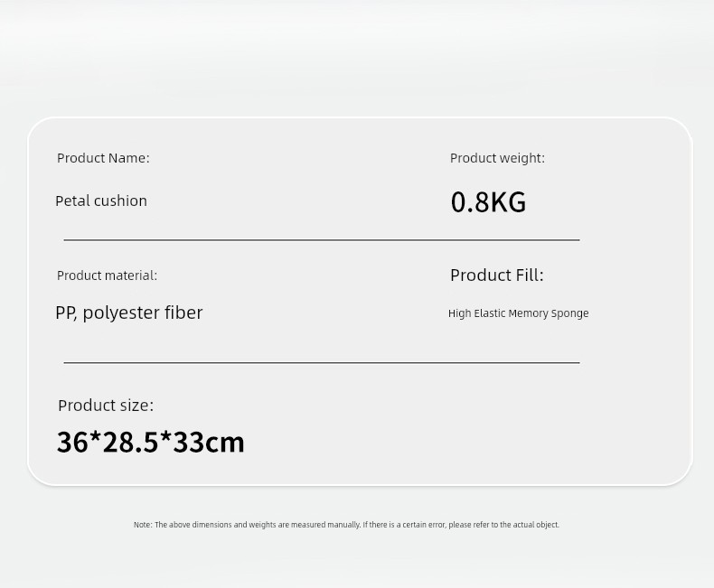Click the Product weight label
Image resolution: width=714 pixels, height=588 pixels.
coord(497,158)
